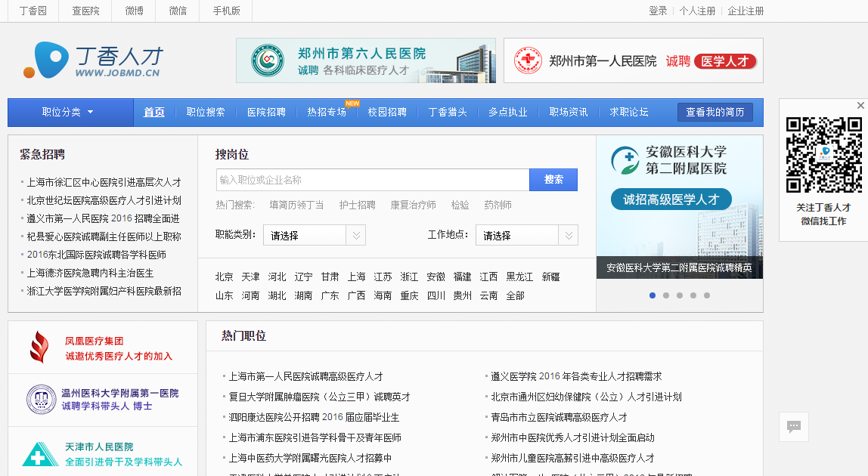Screen dimensions: 868x476
Task: Open the 职位搜索 tab
Action: (206, 113)
